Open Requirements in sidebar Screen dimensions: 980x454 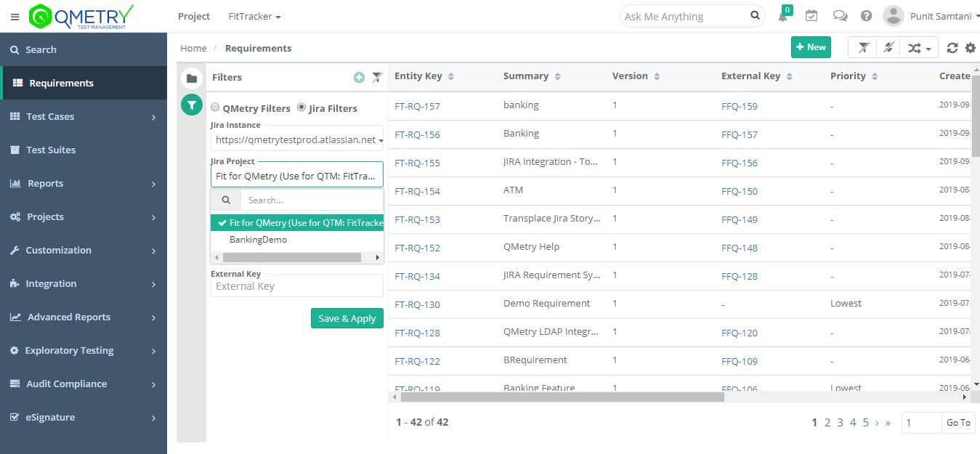pyautogui.click(x=84, y=83)
